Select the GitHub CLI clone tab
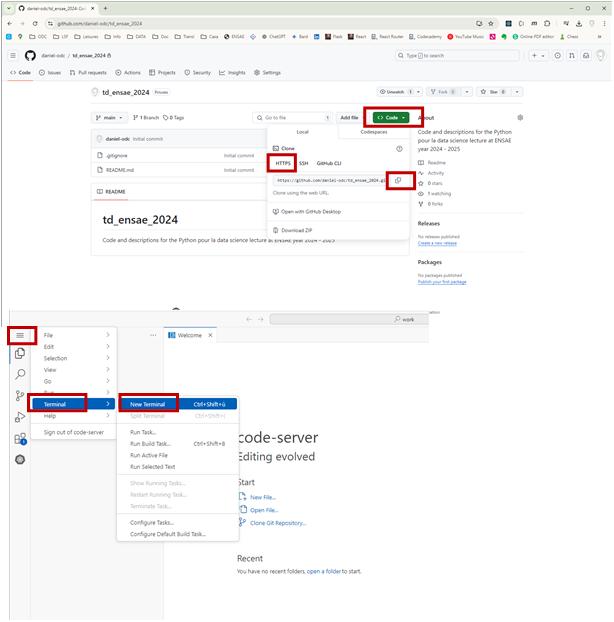The width and height of the screenshot is (614, 622). pyautogui.click(x=329, y=163)
